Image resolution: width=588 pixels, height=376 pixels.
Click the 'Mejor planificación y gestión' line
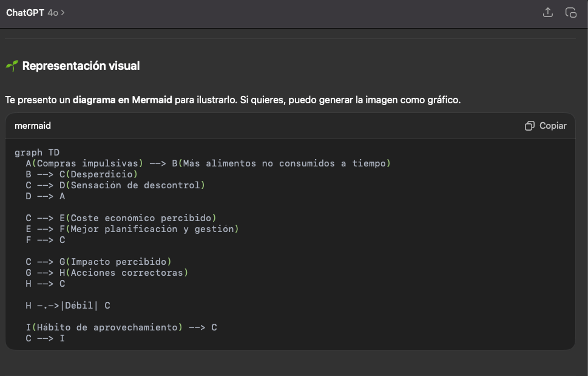point(152,229)
